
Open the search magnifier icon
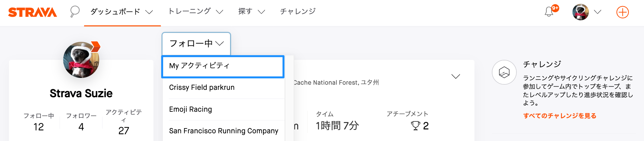coord(75,12)
